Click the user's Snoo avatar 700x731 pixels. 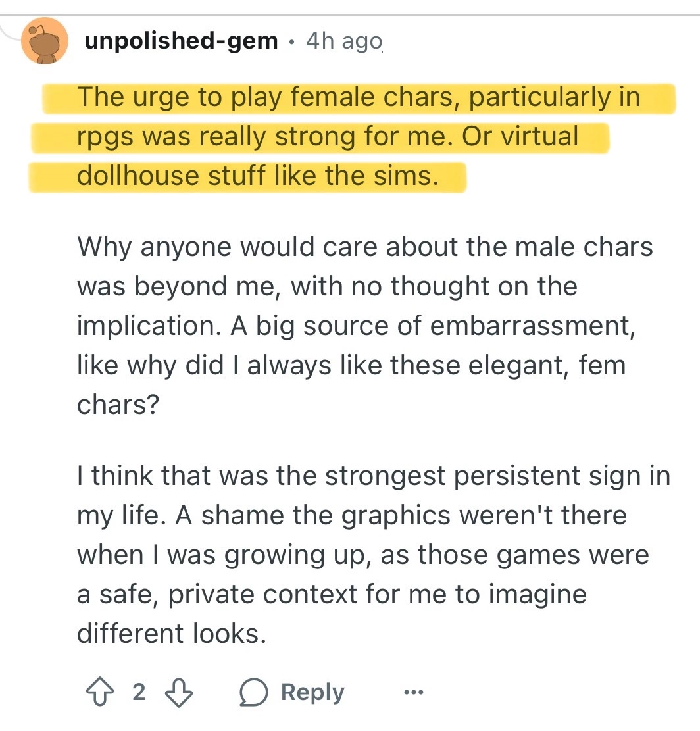coord(45,41)
